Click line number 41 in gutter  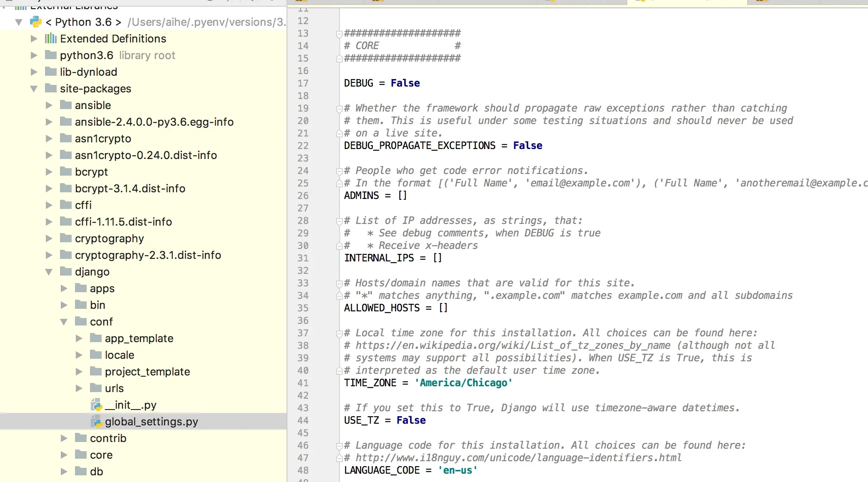[303, 383]
